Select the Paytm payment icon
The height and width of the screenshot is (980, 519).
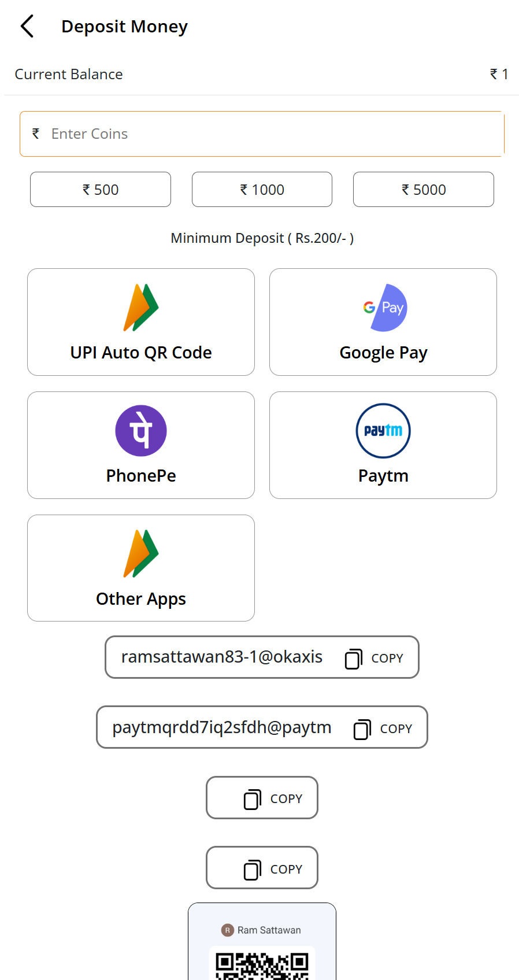[383, 431]
